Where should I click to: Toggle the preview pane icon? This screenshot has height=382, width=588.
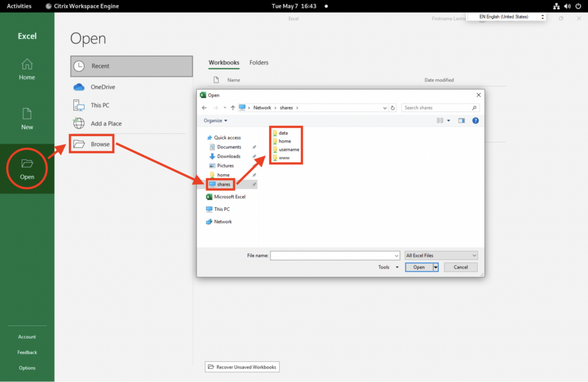(x=461, y=121)
